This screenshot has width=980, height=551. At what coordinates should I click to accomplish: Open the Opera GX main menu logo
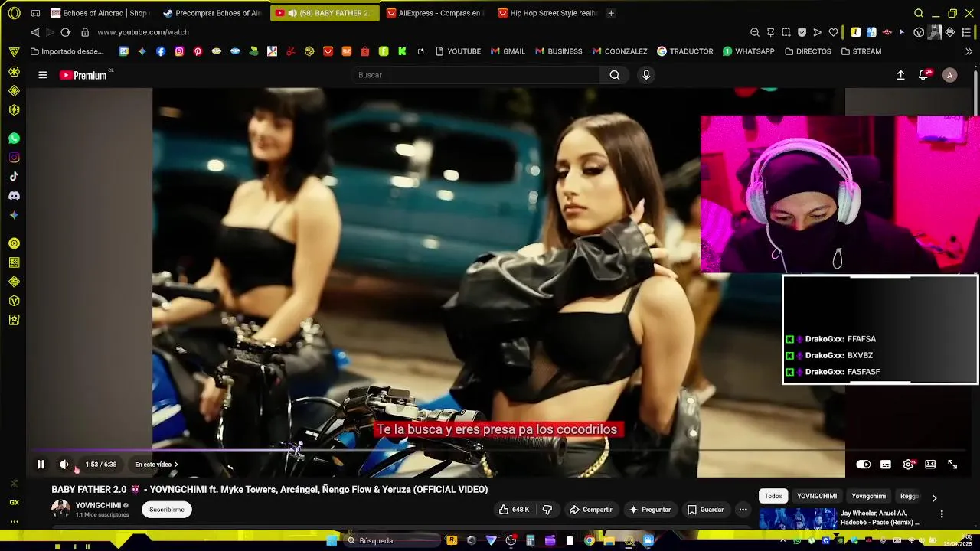click(14, 13)
